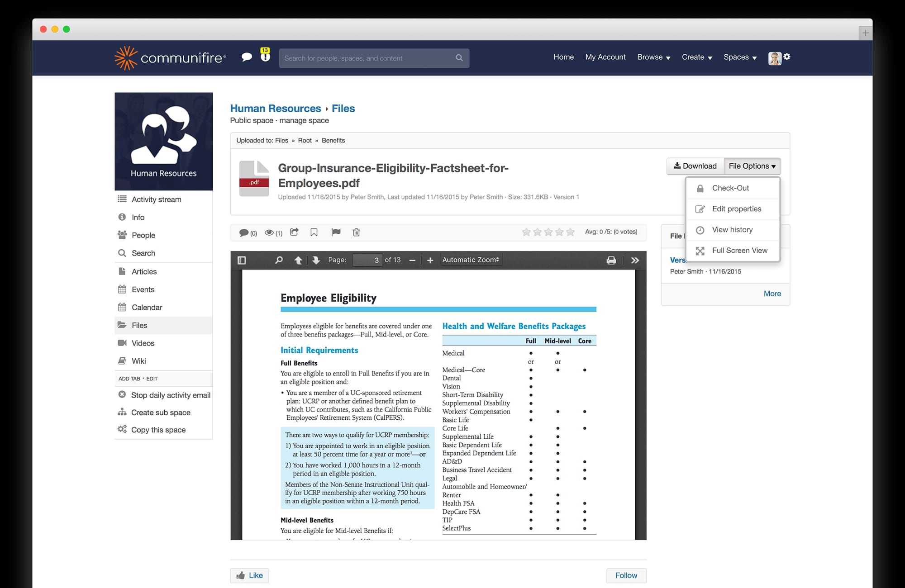Open PDF viewer tools double-arrow menu
The width and height of the screenshot is (905, 588).
pyautogui.click(x=635, y=260)
